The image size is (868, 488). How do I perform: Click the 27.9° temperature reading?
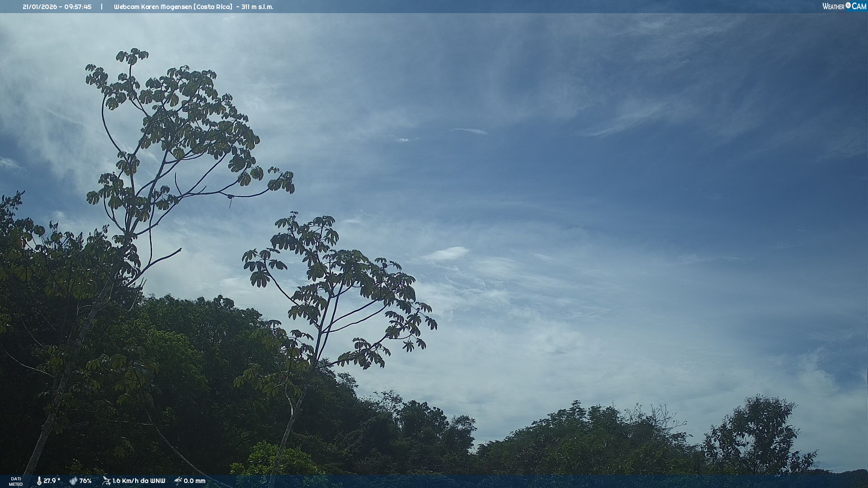(x=52, y=481)
